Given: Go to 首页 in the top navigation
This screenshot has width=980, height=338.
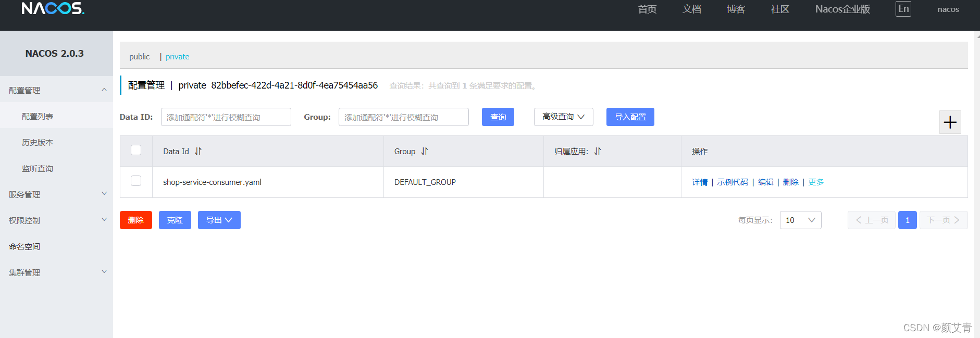Looking at the screenshot, I should click(647, 9).
